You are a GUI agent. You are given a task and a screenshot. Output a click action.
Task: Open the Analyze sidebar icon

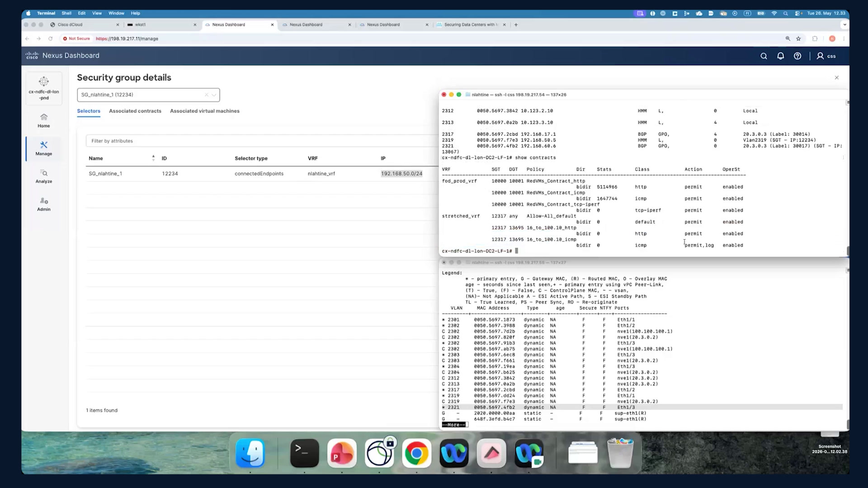pos(44,176)
